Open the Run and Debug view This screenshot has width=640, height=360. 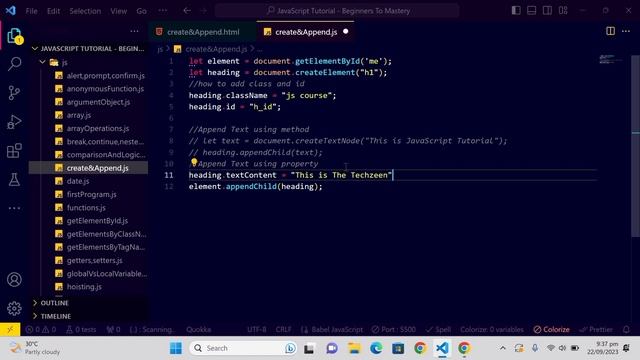point(14,122)
